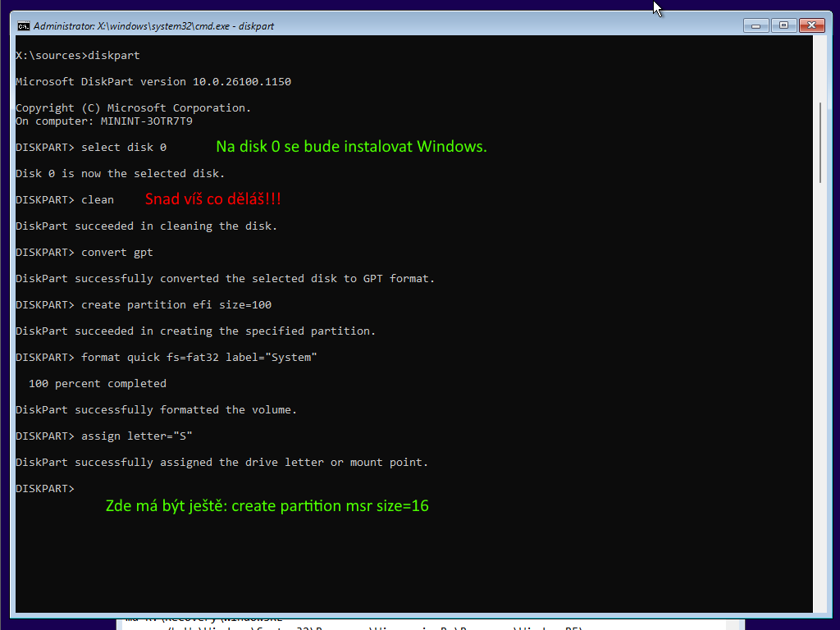Click 'Microsoft DiskPart version 10.0.26100.1150' text
The width and height of the screenshot is (840, 630).
point(153,81)
